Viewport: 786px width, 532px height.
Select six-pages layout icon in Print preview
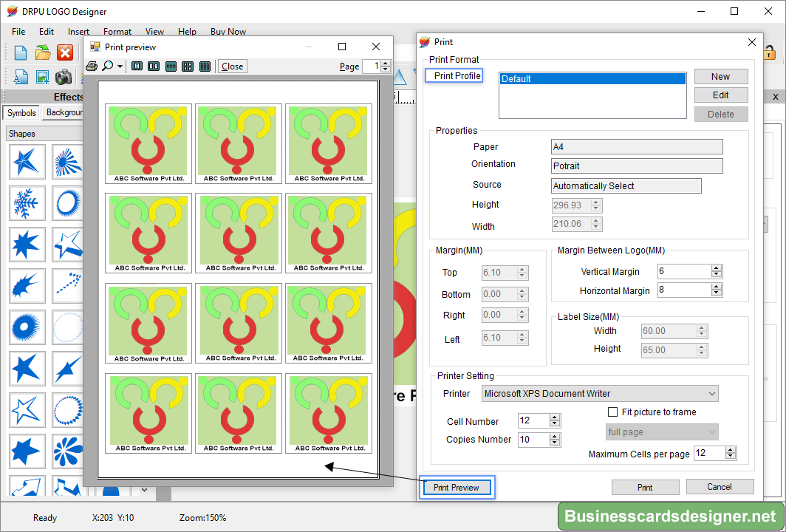(205, 66)
